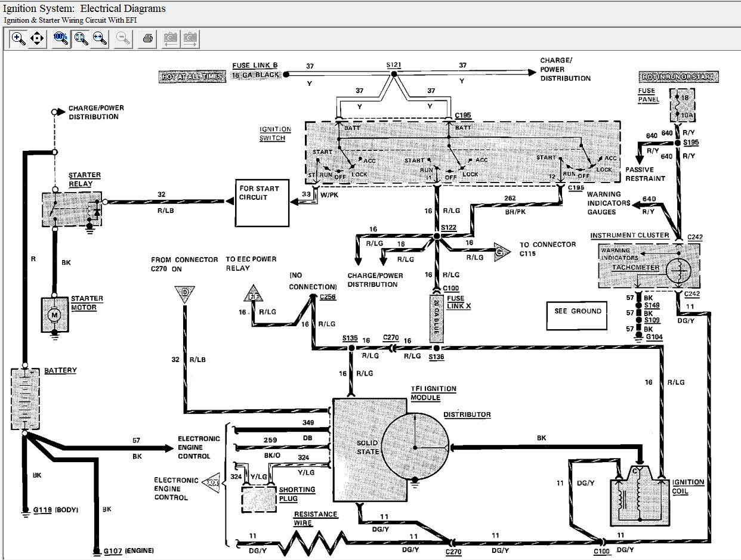
Task: Click the TFI Ignition Module label
Action: point(433,393)
